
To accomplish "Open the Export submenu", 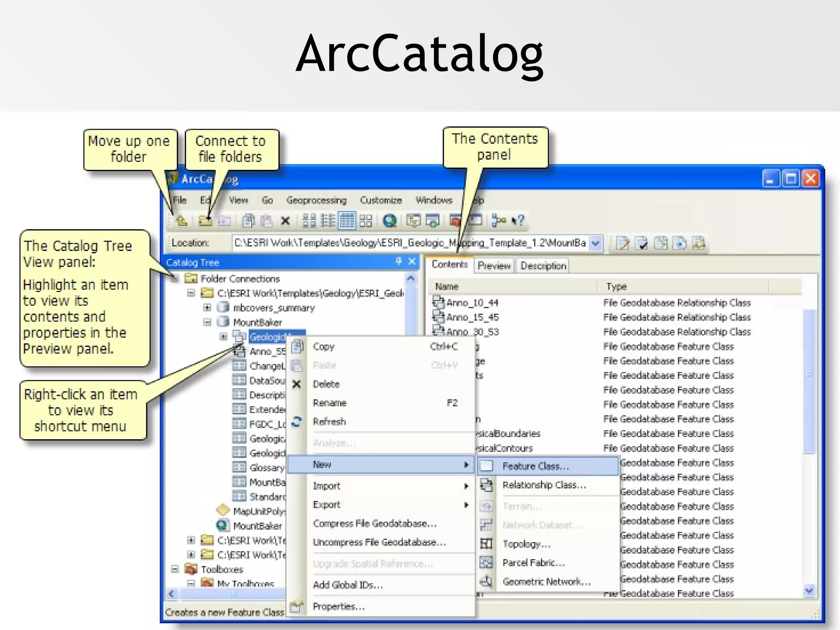I will [381, 505].
